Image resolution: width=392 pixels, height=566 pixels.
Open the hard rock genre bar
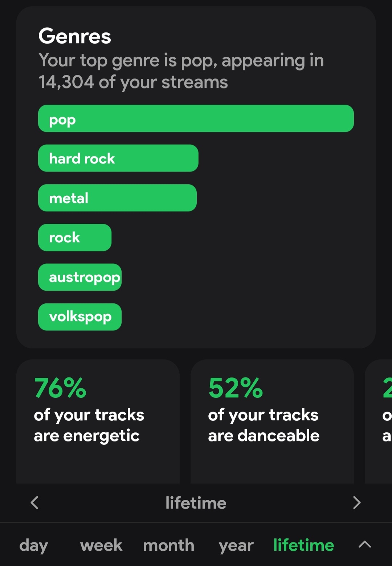coord(118,158)
